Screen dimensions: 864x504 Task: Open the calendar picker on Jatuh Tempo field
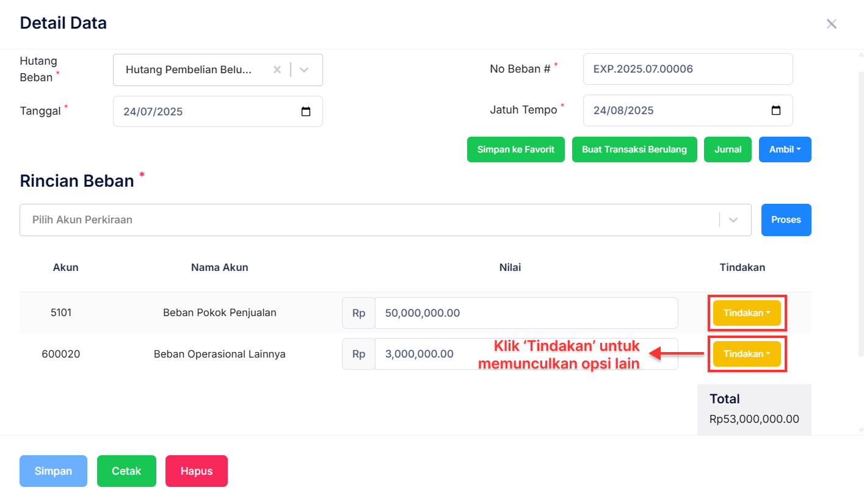pos(775,110)
